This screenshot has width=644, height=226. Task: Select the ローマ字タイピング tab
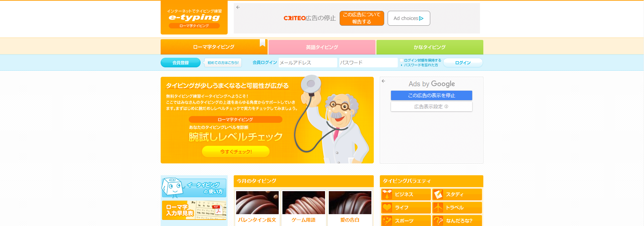(214, 47)
